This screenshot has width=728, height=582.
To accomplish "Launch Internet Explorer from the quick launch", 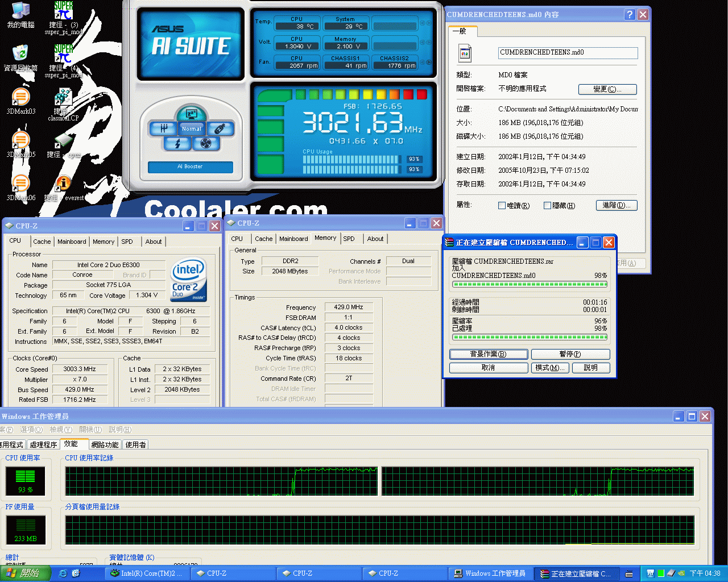I will pos(63,573).
